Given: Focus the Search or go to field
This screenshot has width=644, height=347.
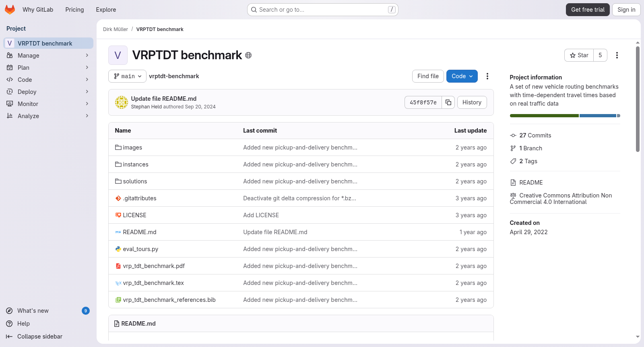Looking at the screenshot, I should coord(323,10).
